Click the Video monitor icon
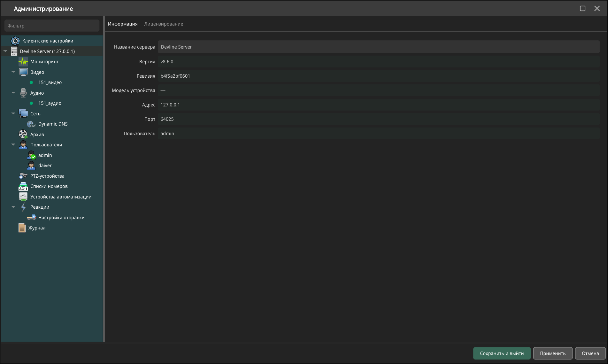The height and width of the screenshot is (364, 608). 23,72
